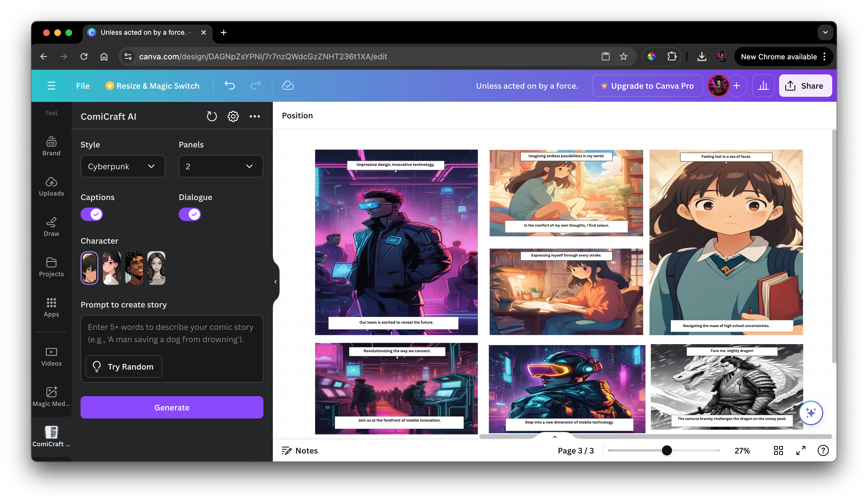Image resolution: width=868 pixels, height=503 pixels.
Task: Open ComiCraft AI settings gear
Action: (x=233, y=116)
